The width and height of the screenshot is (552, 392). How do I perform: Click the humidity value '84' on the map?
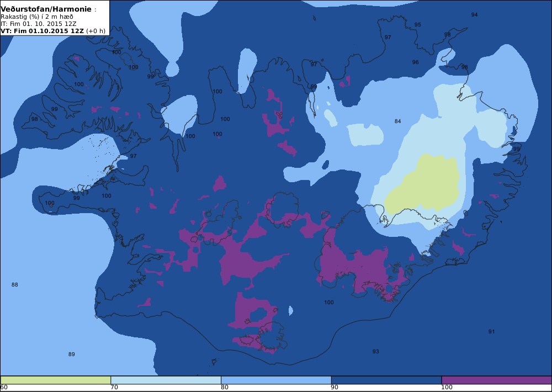[x=397, y=121]
